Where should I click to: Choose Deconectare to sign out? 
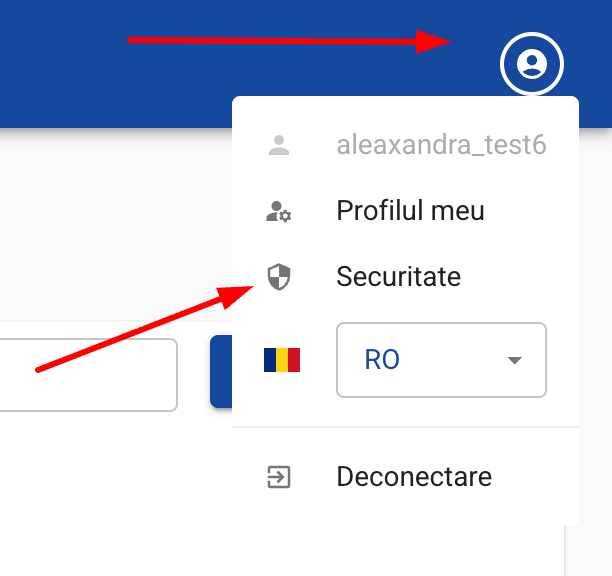point(405,477)
